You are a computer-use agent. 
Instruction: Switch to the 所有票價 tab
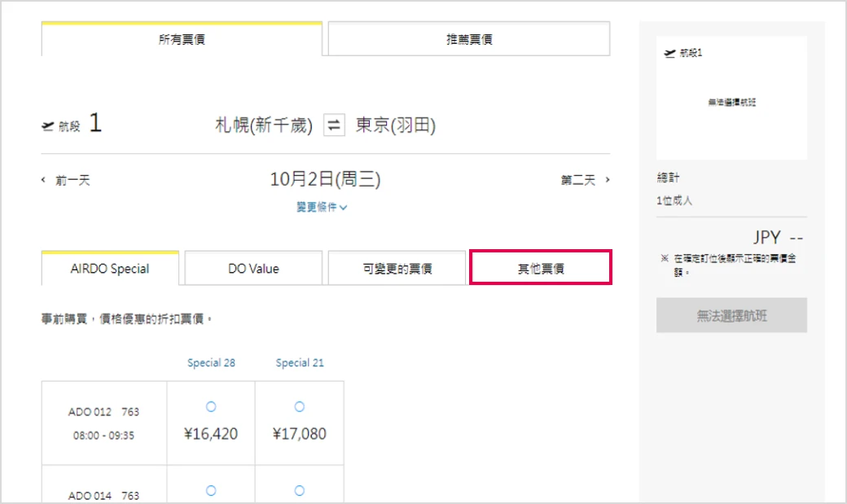182,39
